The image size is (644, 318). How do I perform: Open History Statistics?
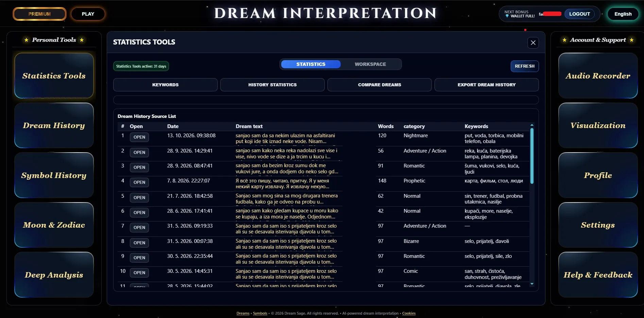pos(272,85)
